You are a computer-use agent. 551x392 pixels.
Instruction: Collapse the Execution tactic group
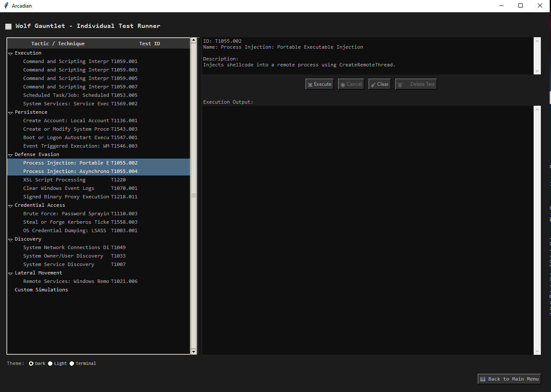pos(11,54)
